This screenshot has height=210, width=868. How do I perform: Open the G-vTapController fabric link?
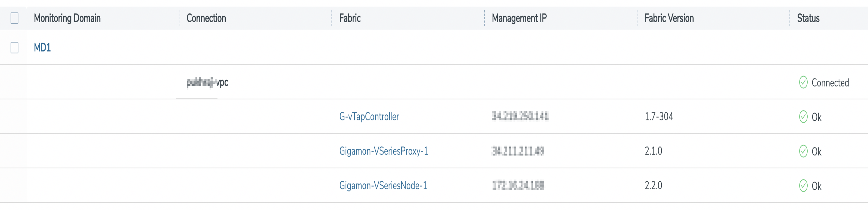click(369, 117)
